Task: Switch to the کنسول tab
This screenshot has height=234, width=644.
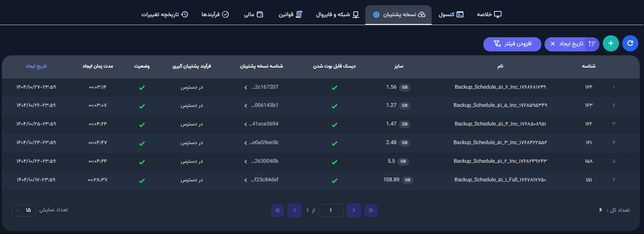Action: [x=451, y=15]
